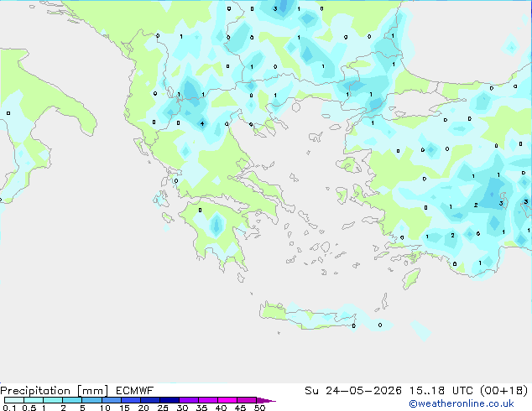Screen dimensions: 532x411
Task: Click the arrow-shaped legend end above 50
Action: pos(265,400)
